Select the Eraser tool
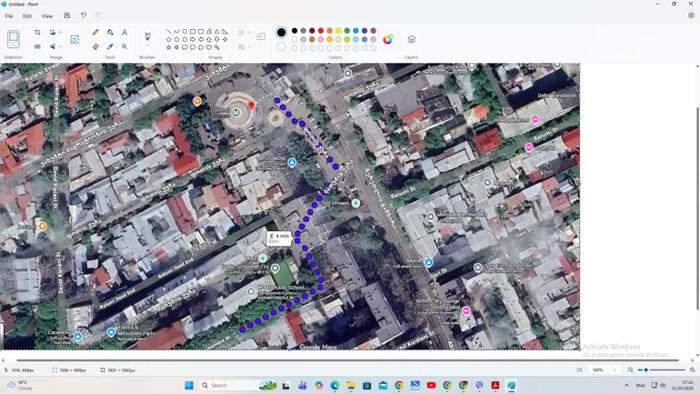 (x=96, y=46)
